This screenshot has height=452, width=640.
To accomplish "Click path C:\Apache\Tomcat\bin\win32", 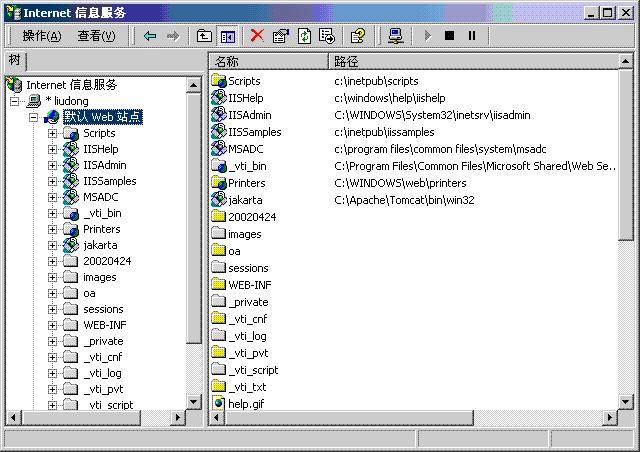I will [x=404, y=200].
